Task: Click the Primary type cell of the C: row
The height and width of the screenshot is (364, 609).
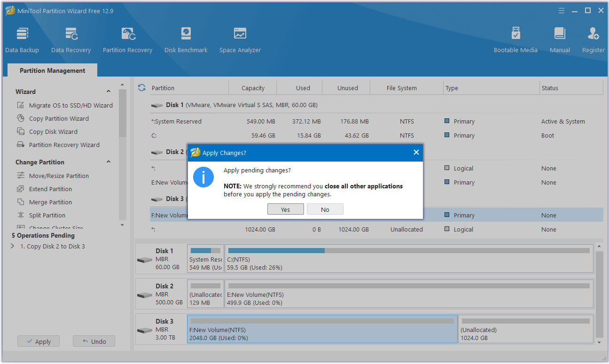Action: (460, 135)
